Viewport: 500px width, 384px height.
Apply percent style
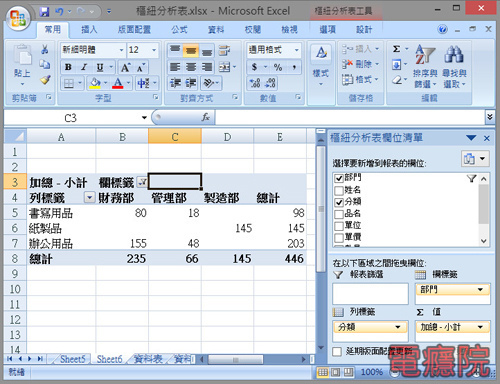click(x=278, y=67)
